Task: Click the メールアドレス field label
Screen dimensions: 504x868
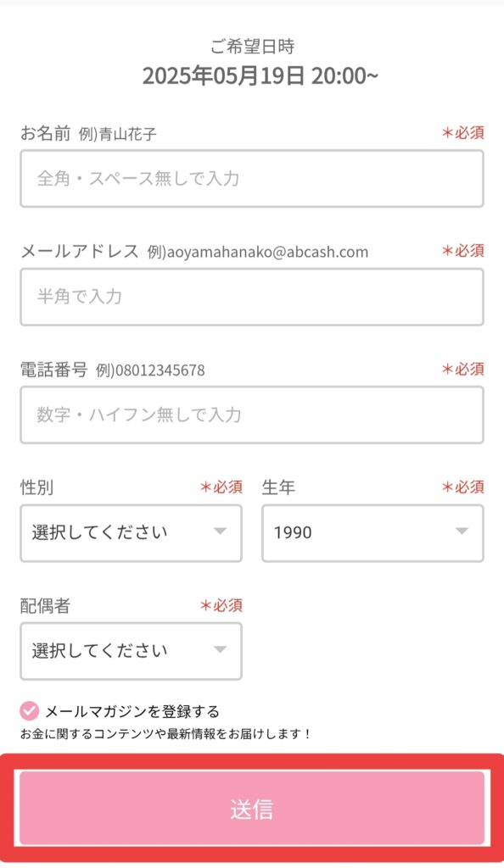Action: pos(80,251)
